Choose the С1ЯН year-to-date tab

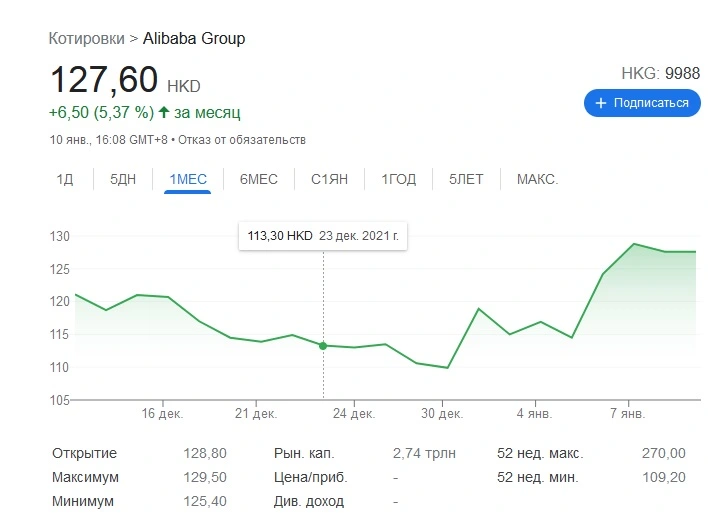(x=329, y=179)
